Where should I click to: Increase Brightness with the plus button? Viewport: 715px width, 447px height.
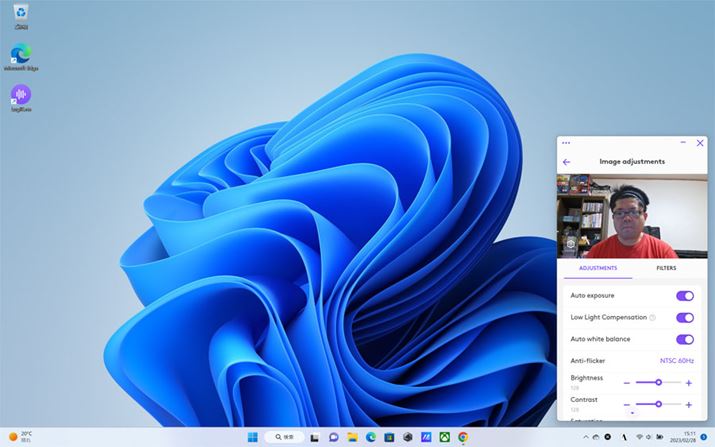coord(689,383)
